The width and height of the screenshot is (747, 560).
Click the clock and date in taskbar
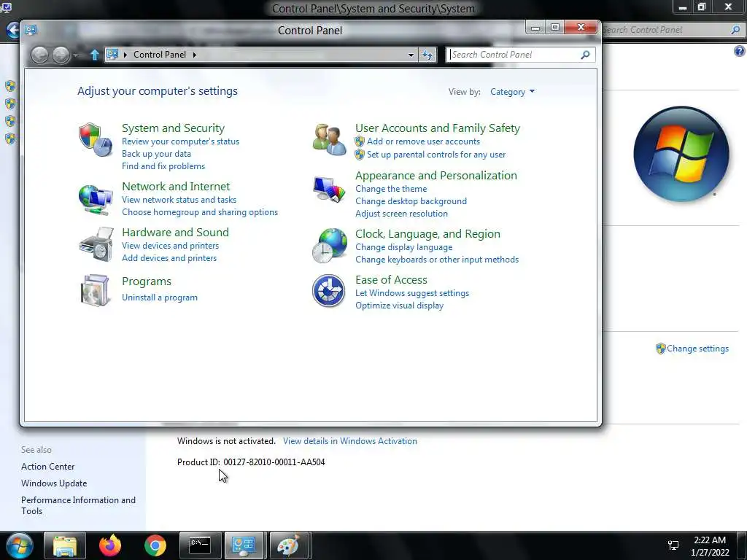(x=710, y=546)
